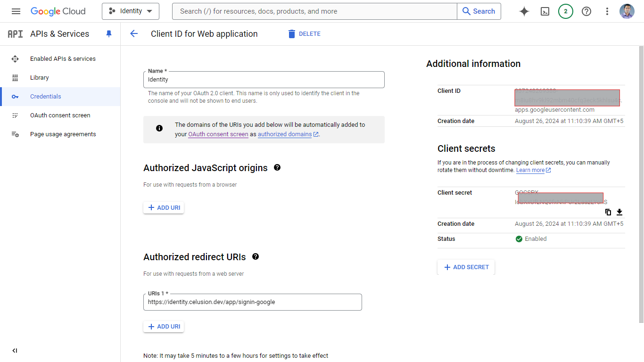Image resolution: width=644 pixels, height=362 pixels.
Task: Open the Identity project selector dropdown
Action: 131,11
